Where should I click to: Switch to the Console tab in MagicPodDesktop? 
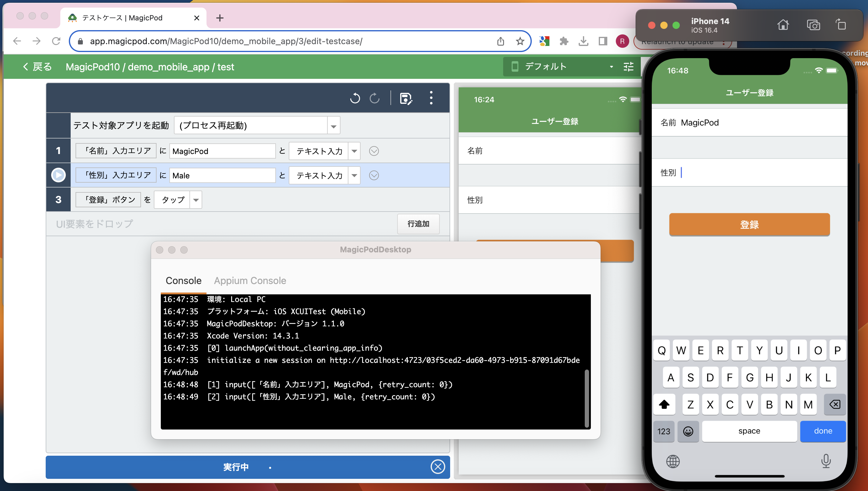[184, 281]
